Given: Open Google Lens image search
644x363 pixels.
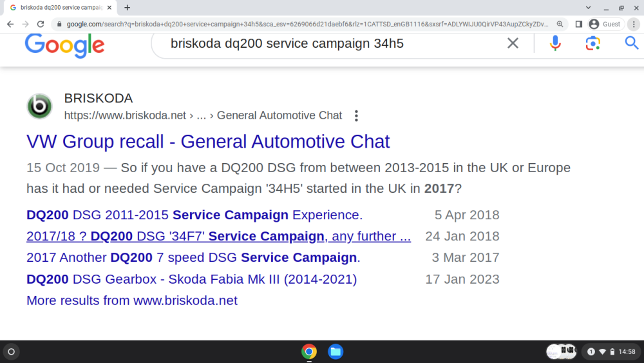Looking at the screenshot, I should click(x=592, y=43).
